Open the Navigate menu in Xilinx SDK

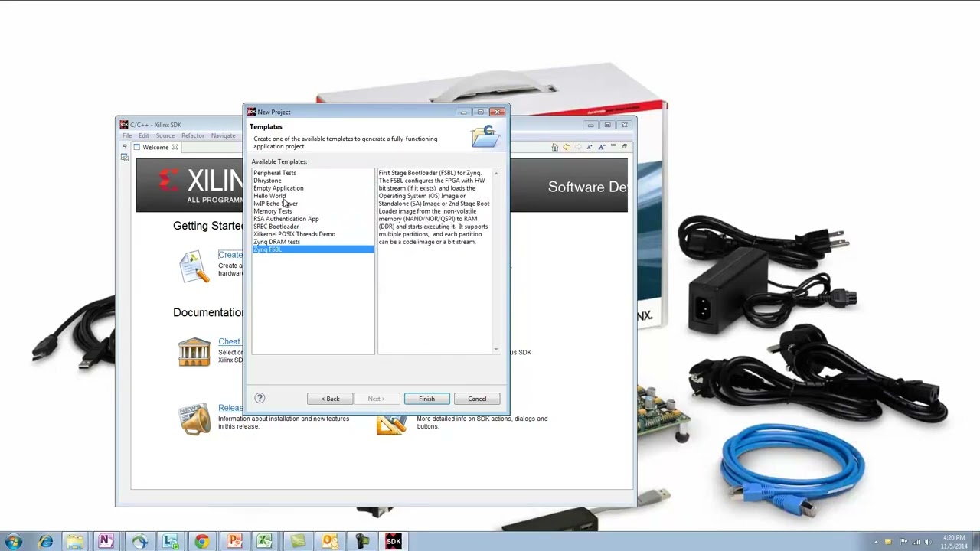(x=224, y=135)
